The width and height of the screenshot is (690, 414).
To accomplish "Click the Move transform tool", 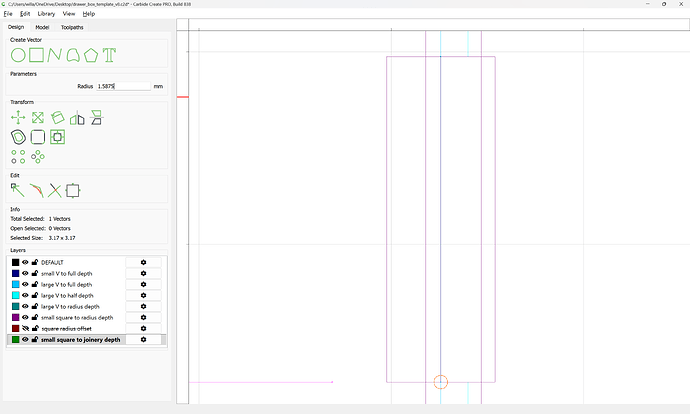I will tap(18, 118).
